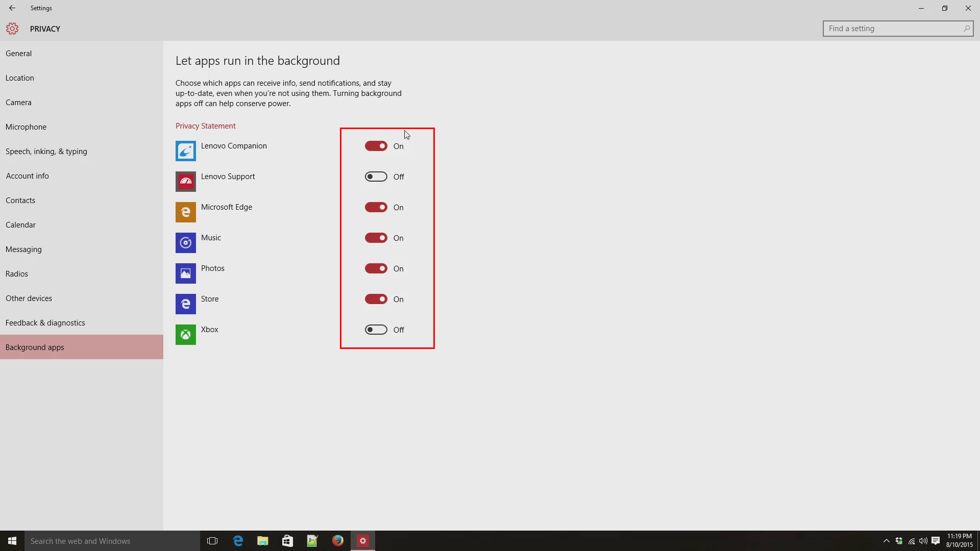
Task: Click the Find a setting field
Action: (x=898, y=29)
